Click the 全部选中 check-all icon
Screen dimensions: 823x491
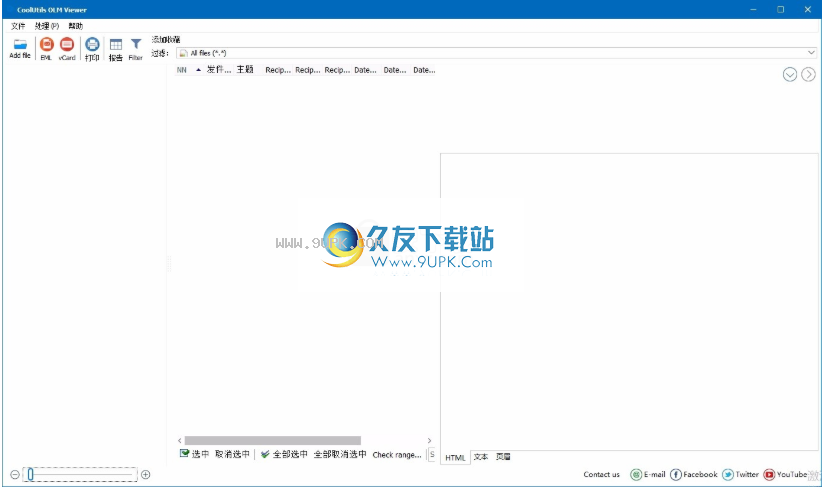click(x=265, y=454)
